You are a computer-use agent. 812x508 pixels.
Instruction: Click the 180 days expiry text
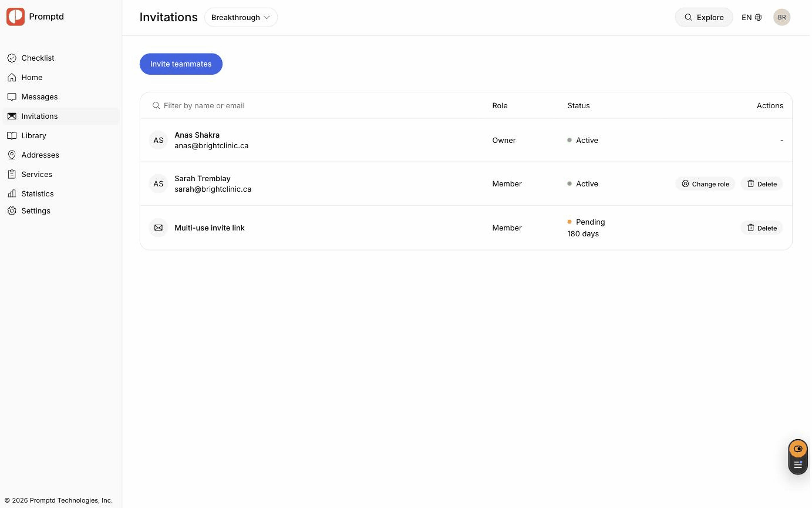coord(583,234)
